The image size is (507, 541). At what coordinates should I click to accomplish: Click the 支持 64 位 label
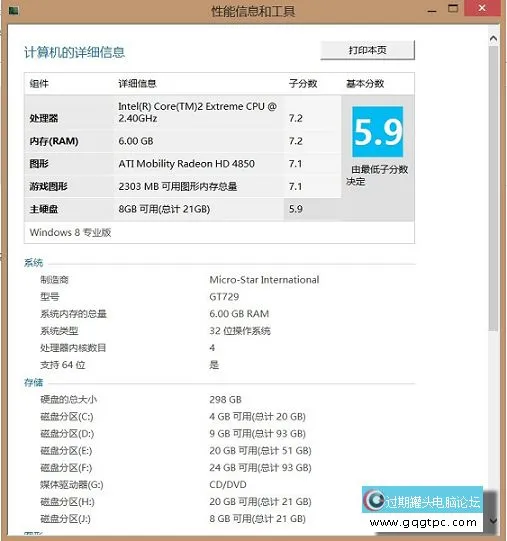(62, 365)
